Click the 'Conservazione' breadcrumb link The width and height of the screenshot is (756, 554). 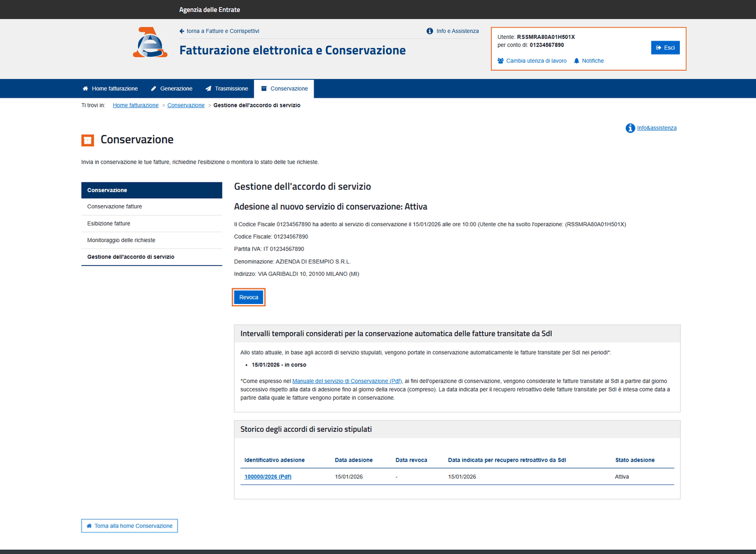tap(186, 105)
